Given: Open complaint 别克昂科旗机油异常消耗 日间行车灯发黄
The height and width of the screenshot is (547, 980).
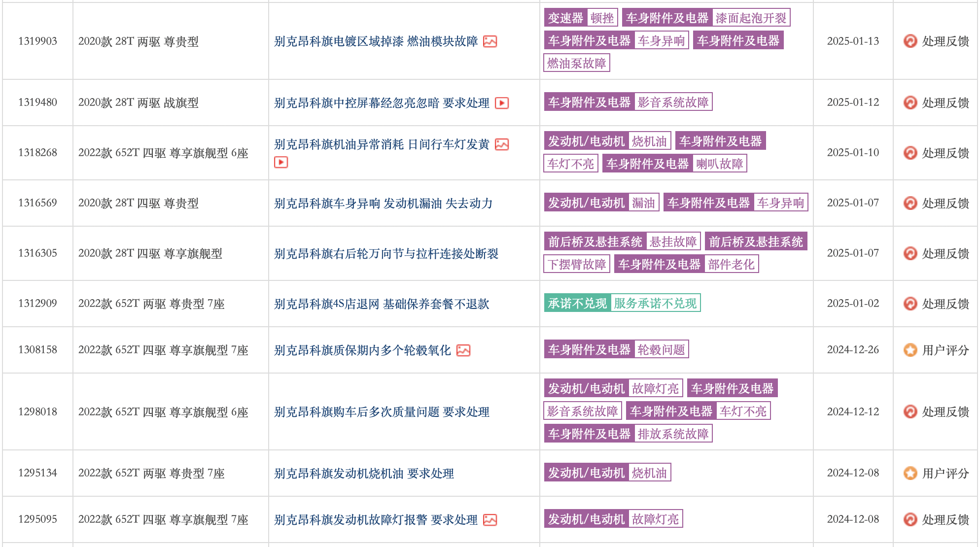Looking at the screenshot, I should pos(382,144).
